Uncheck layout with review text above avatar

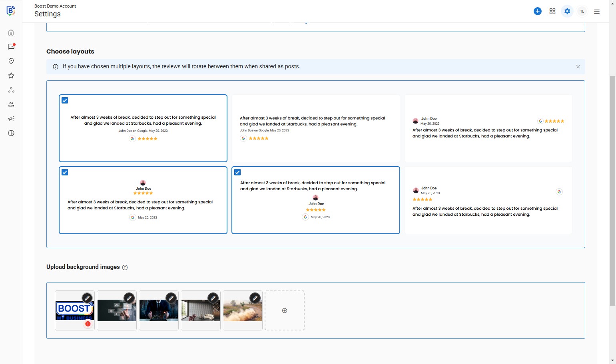click(x=237, y=173)
